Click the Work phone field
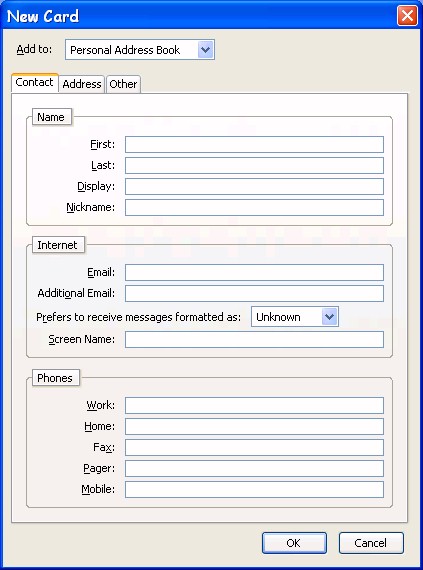Viewport: 423px width, 570px height. (254, 405)
